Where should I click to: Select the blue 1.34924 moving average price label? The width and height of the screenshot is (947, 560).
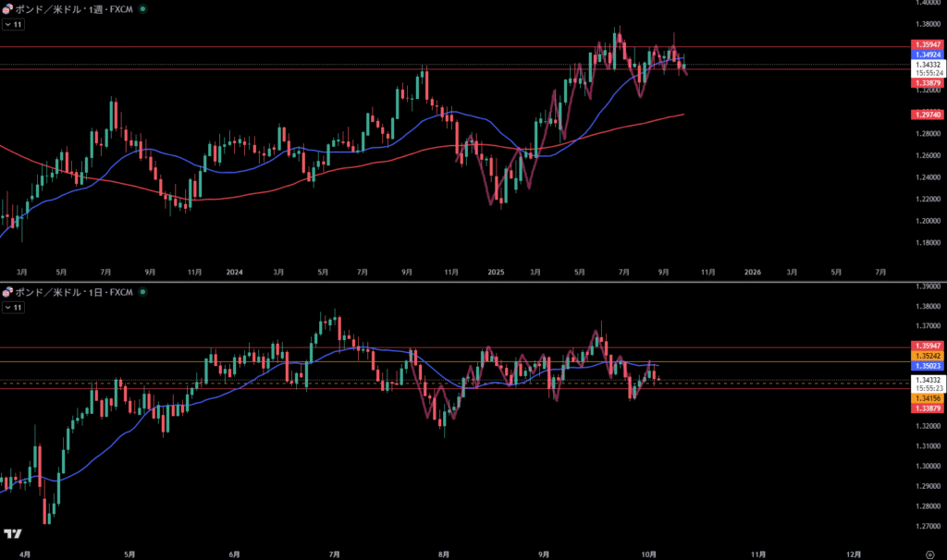coord(928,55)
